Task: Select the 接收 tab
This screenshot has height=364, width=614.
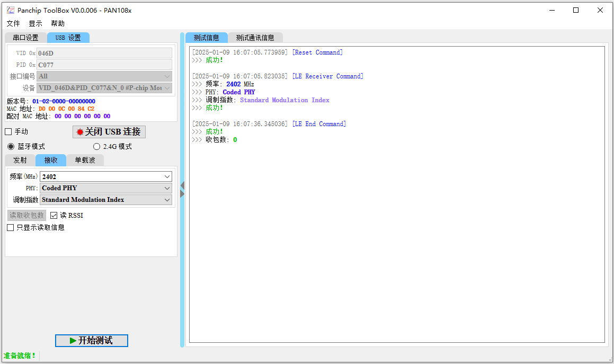Action: (x=50, y=160)
